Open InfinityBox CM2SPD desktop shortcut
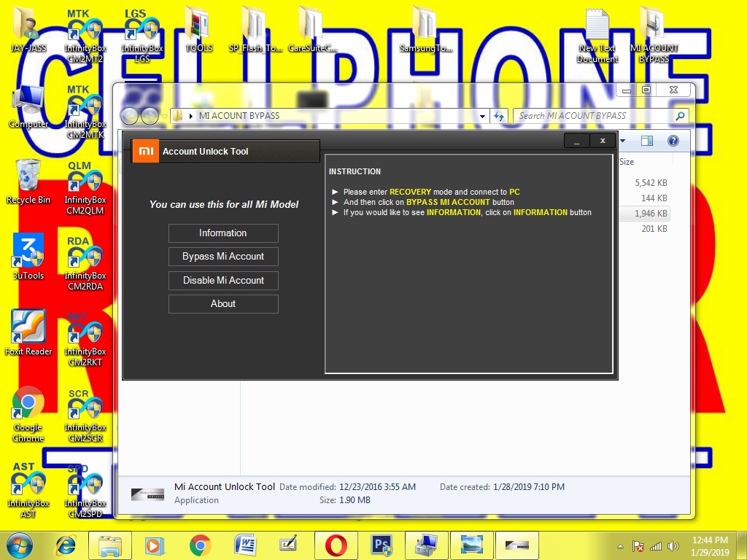The height and width of the screenshot is (560, 747). (85, 491)
